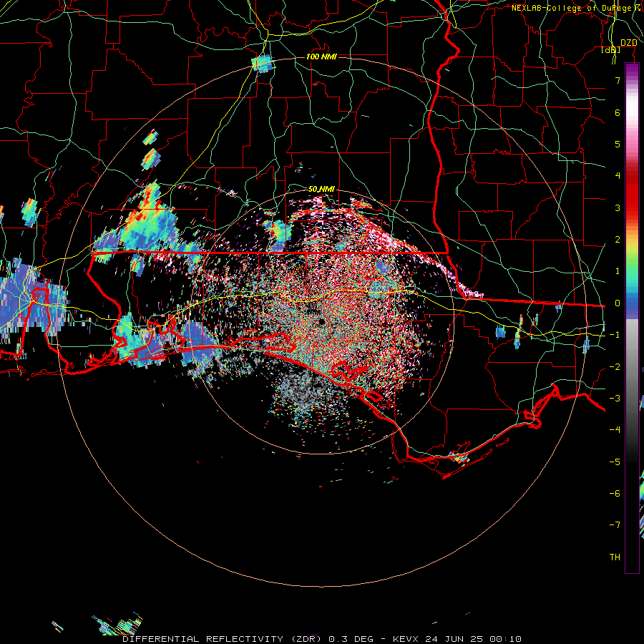Click the "50 NMI" range ring label

321,189
